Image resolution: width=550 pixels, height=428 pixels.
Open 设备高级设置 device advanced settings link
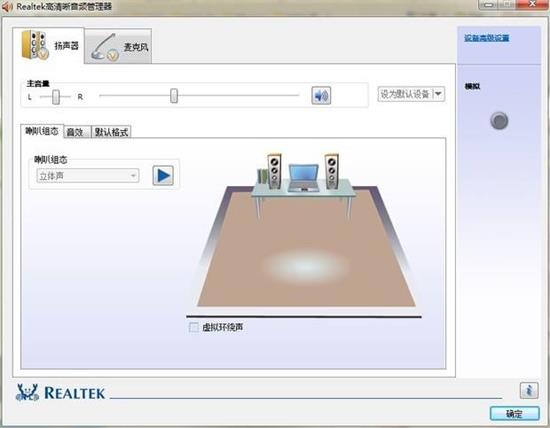[487, 38]
